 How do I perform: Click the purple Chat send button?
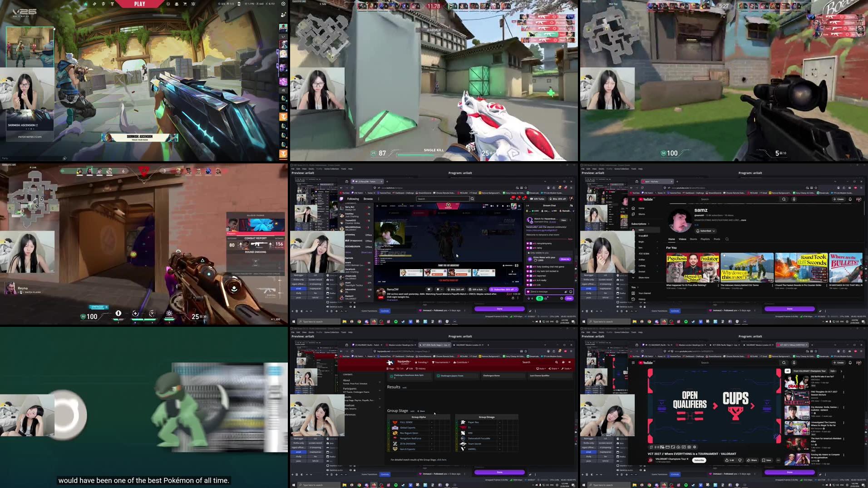pos(569,299)
